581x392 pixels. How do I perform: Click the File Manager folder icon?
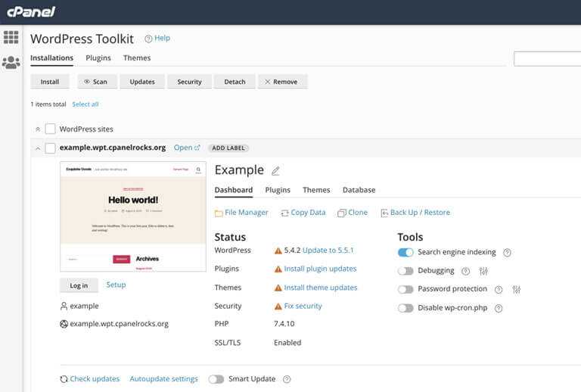click(x=219, y=213)
